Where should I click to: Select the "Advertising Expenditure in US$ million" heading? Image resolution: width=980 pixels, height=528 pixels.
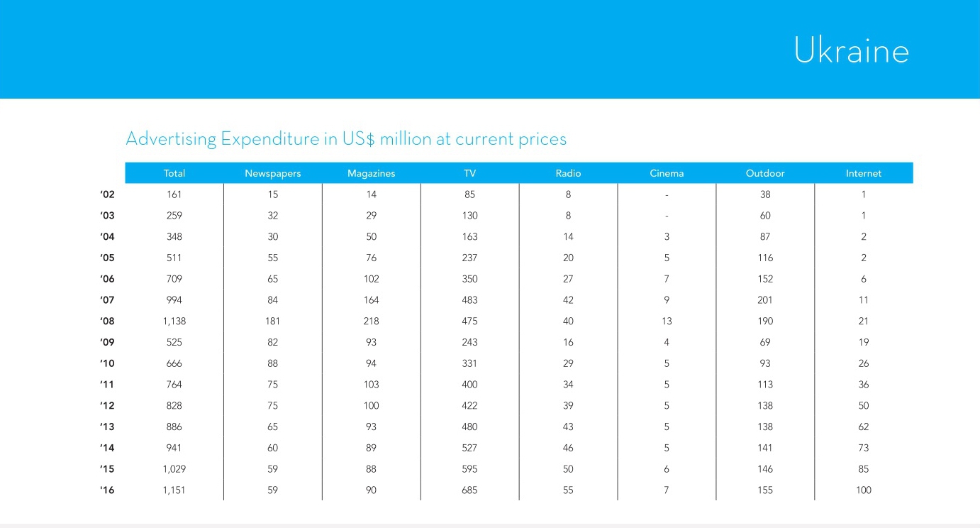346,138
